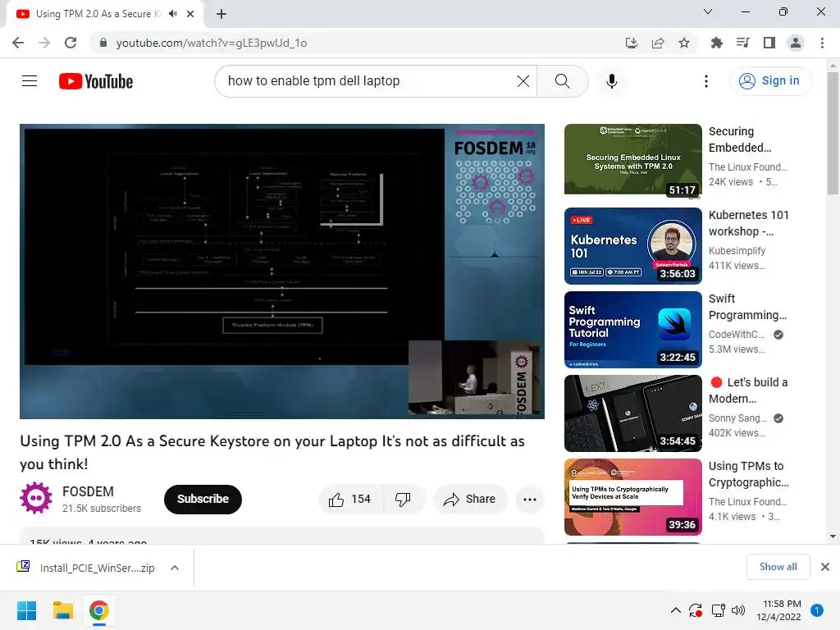Open Kubernetes 101 live thumbnail
The width and height of the screenshot is (840, 630).
[633, 246]
